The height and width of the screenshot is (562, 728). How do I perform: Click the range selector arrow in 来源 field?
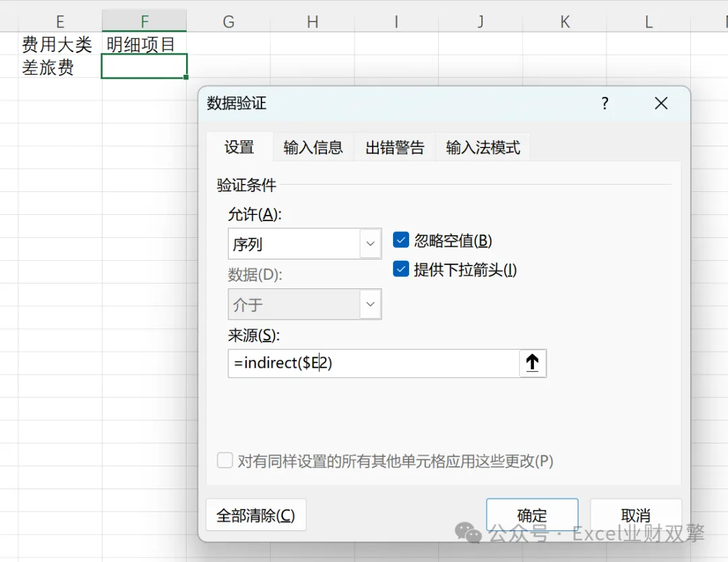(x=532, y=363)
